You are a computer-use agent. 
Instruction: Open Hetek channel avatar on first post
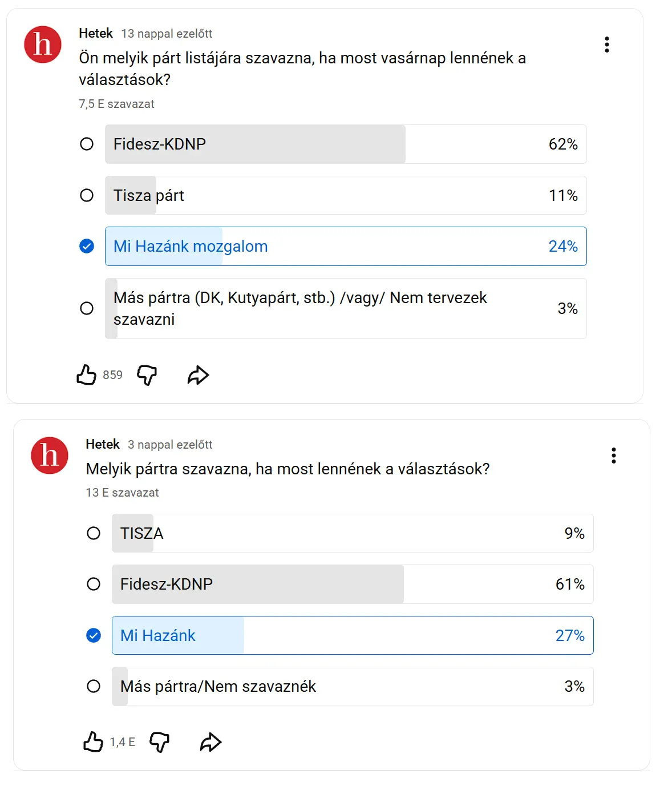(x=43, y=45)
